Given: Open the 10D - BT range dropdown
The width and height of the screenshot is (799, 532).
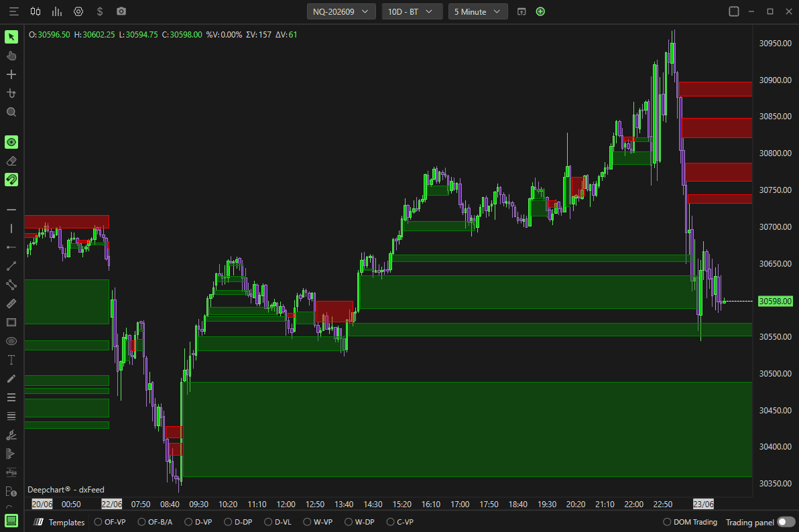Looking at the screenshot, I should (412, 11).
